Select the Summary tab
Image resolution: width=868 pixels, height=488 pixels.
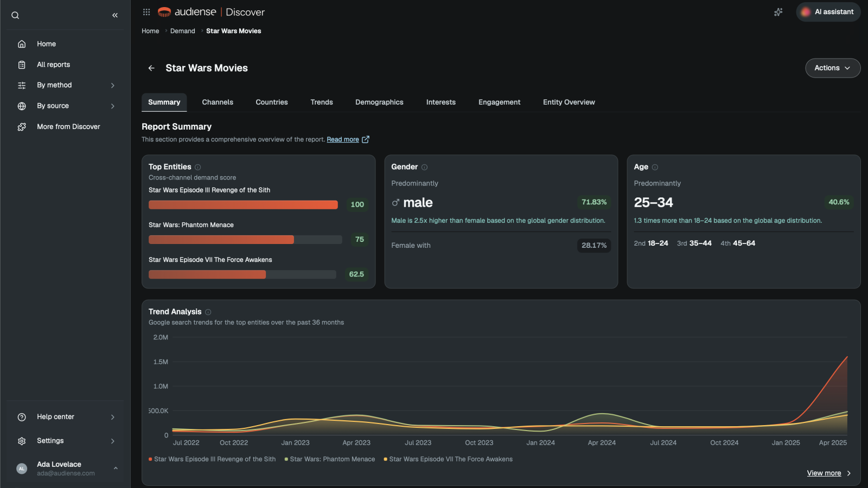(164, 102)
